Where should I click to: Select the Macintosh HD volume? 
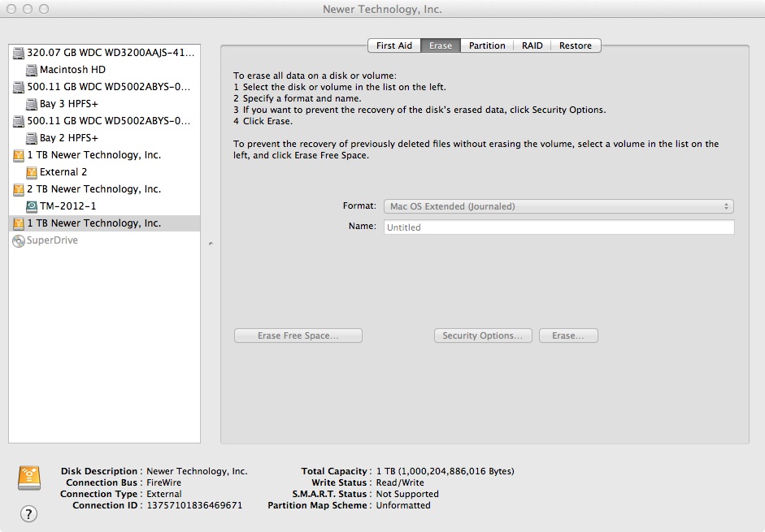104,70
